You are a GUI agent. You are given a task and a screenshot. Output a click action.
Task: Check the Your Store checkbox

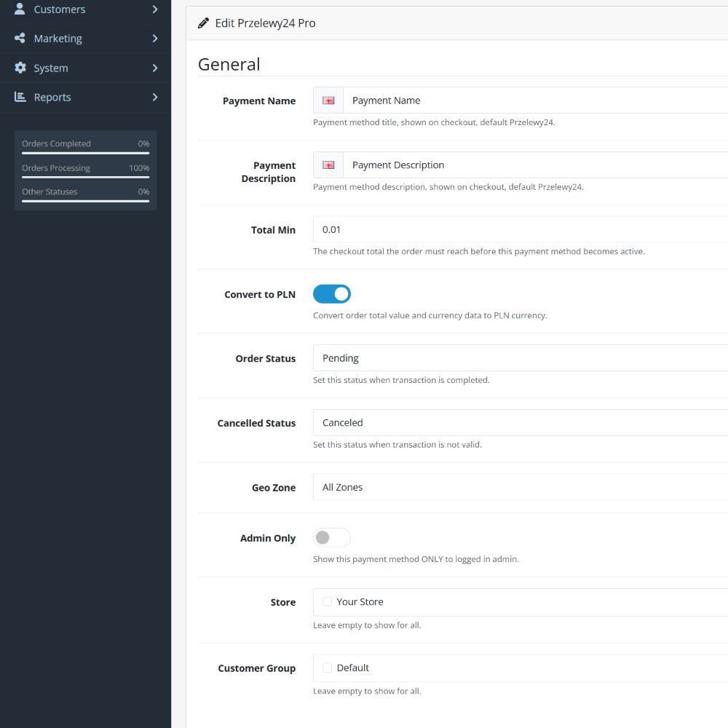click(x=328, y=602)
